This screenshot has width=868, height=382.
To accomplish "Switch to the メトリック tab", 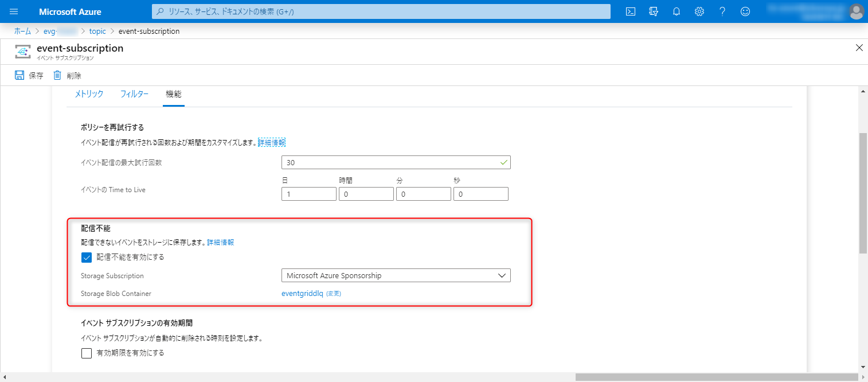I will tap(89, 94).
